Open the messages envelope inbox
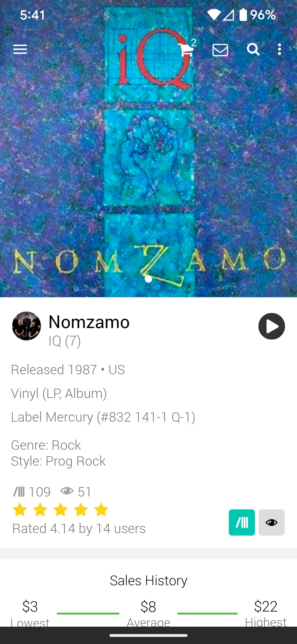297x644 pixels. 220,50
